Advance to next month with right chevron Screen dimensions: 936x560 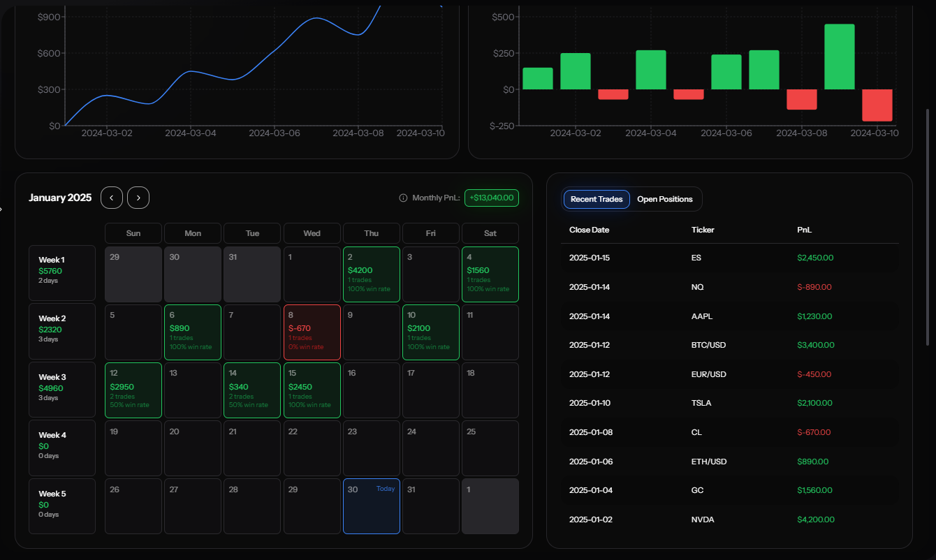[x=138, y=198]
